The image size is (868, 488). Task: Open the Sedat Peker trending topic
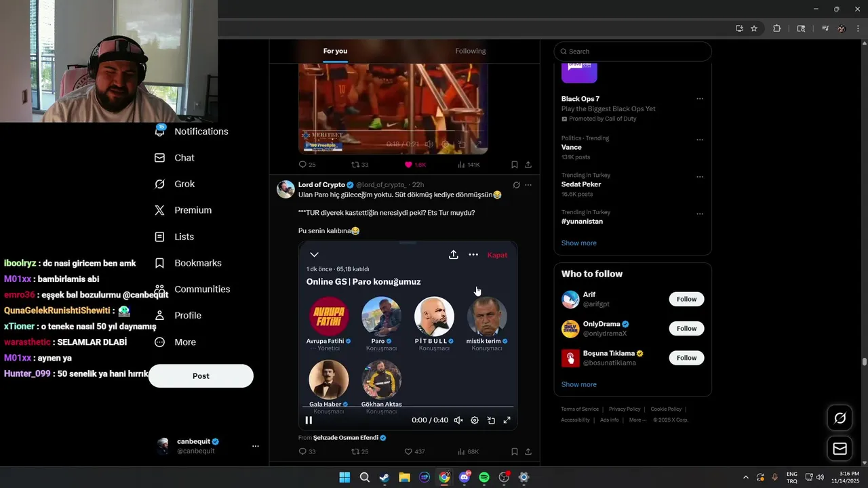(581, 184)
